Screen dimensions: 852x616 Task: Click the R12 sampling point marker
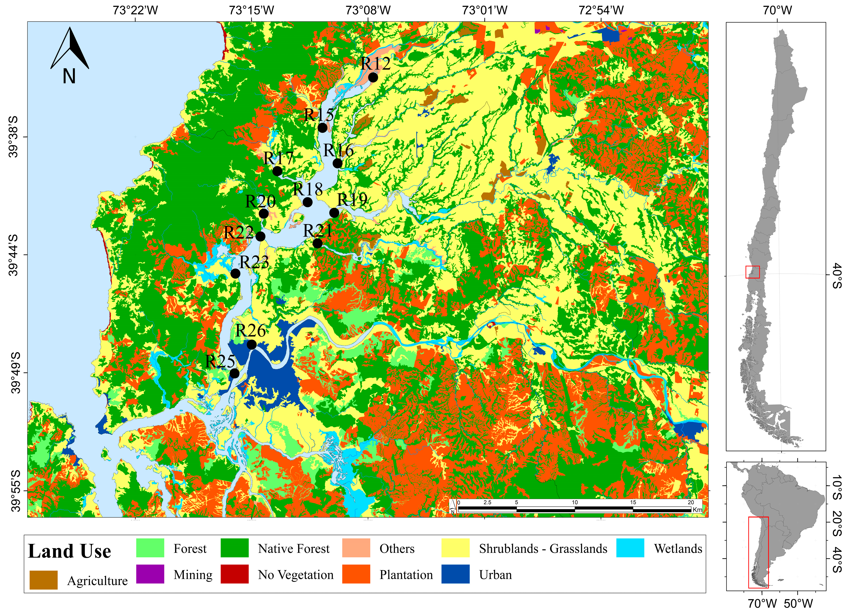(x=373, y=77)
